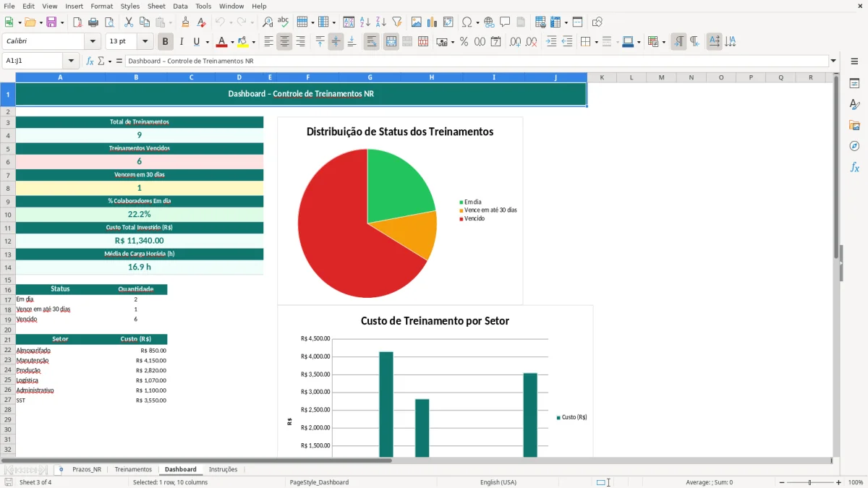Click the Cut scissors icon

click(x=129, y=22)
